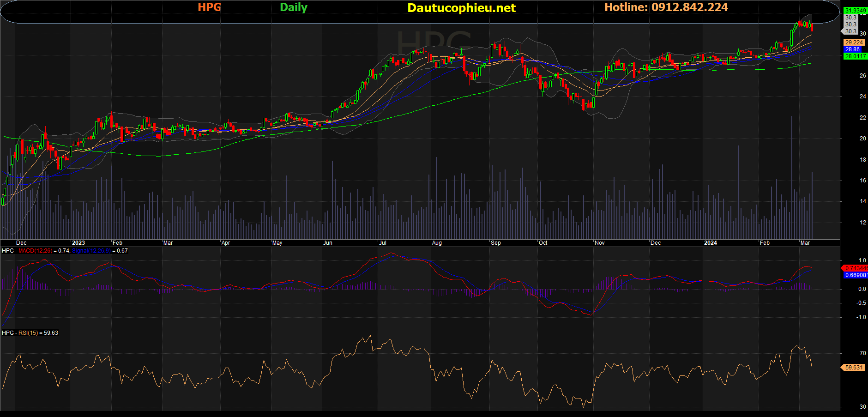Click the green 28.0117 price tag
This screenshot has width=868, height=417.
pos(855,56)
